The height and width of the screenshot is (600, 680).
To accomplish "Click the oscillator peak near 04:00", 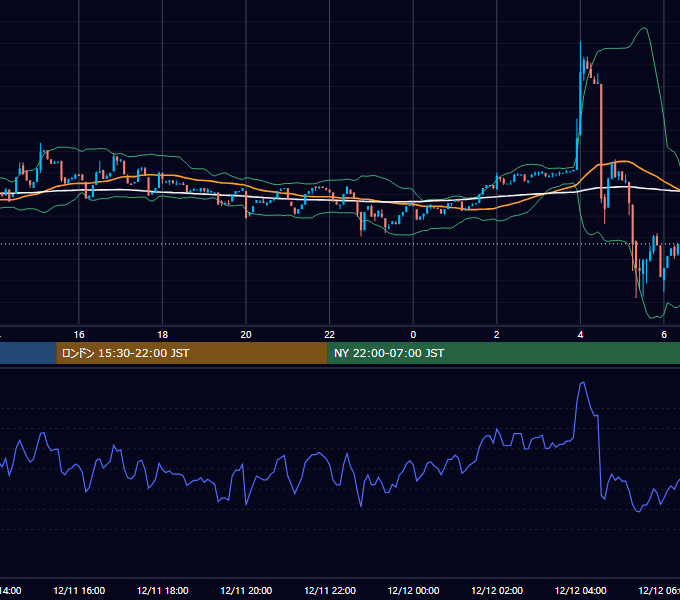I will tap(582, 383).
